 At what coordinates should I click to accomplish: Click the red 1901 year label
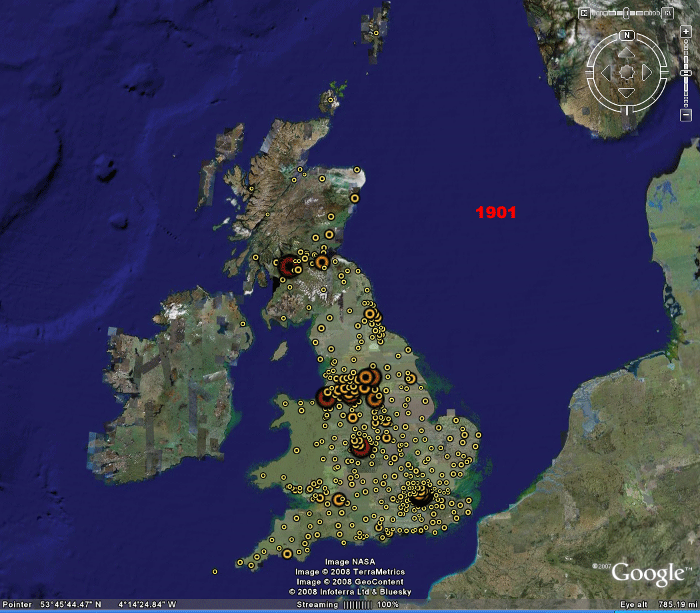[495, 213]
